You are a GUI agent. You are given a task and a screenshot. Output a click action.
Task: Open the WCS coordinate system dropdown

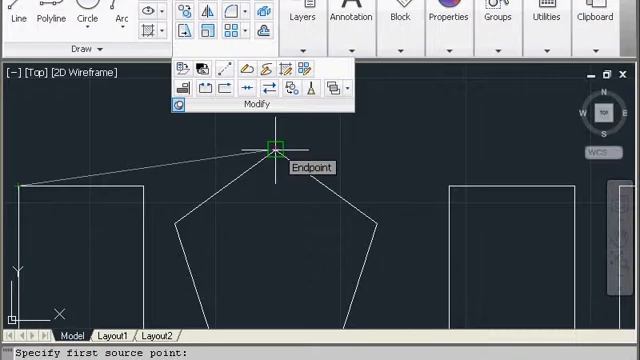[604, 153]
